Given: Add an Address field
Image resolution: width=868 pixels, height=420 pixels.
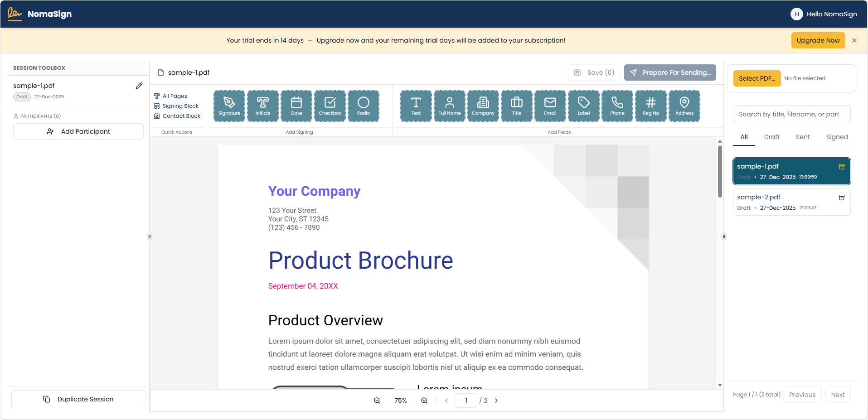Looking at the screenshot, I should pyautogui.click(x=684, y=106).
